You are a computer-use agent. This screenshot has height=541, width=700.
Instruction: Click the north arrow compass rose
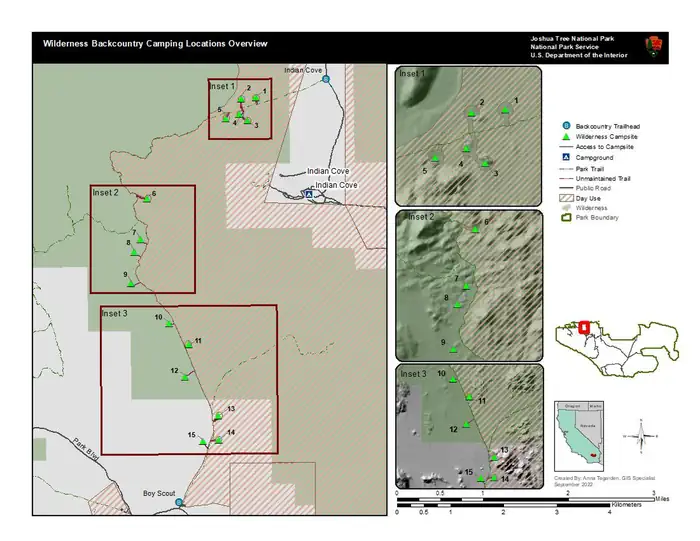641,436
